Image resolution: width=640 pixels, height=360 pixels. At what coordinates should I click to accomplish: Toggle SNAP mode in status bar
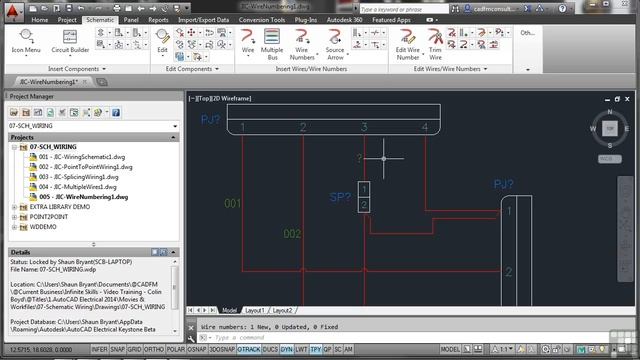point(118,349)
